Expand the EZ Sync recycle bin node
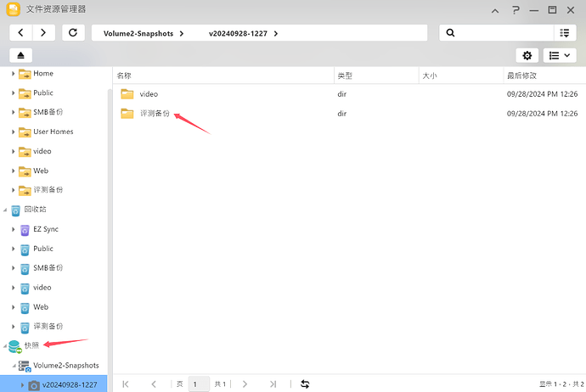Viewport: 586px width, 392px height. [14, 229]
